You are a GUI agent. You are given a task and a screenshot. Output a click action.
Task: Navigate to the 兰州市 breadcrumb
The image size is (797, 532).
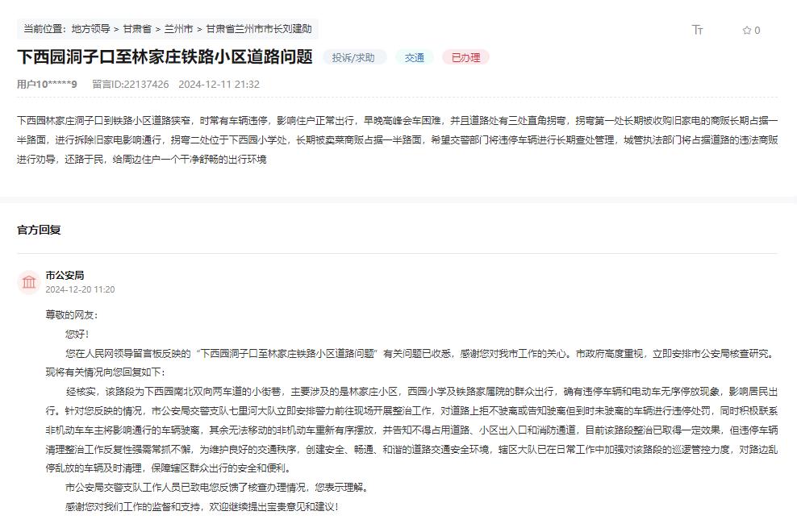click(178, 29)
